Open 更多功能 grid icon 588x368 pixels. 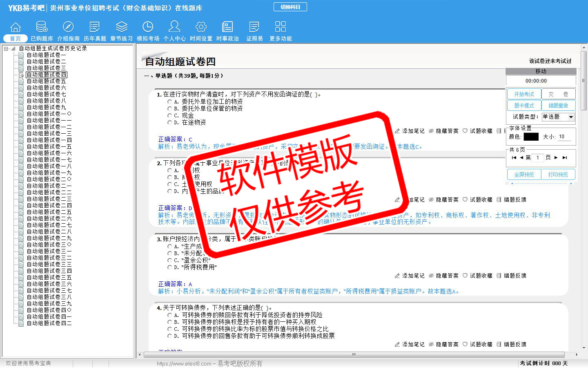pos(281,27)
